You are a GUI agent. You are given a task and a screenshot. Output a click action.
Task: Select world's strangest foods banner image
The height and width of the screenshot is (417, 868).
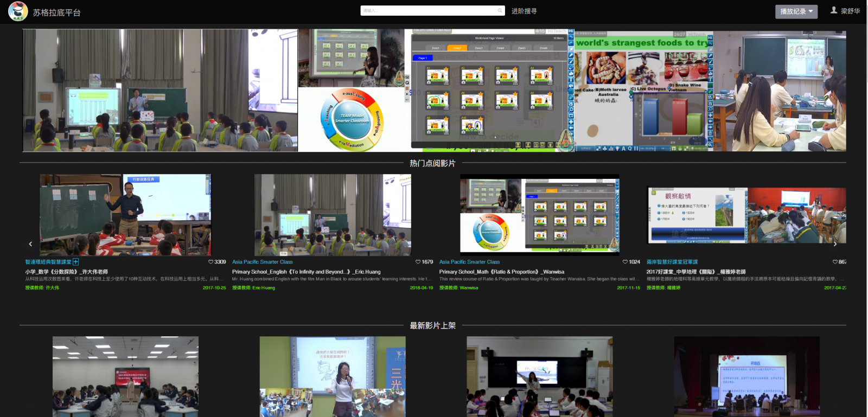tap(644, 91)
